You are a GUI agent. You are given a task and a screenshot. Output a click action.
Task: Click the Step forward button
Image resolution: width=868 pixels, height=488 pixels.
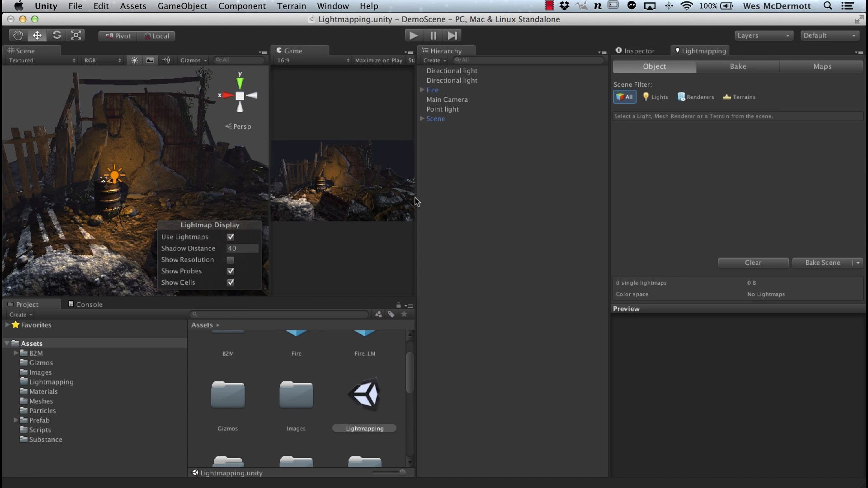(452, 36)
